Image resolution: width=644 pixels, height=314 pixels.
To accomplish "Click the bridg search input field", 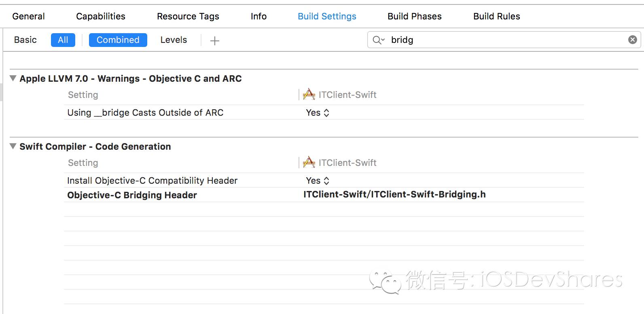I will (x=506, y=40).
